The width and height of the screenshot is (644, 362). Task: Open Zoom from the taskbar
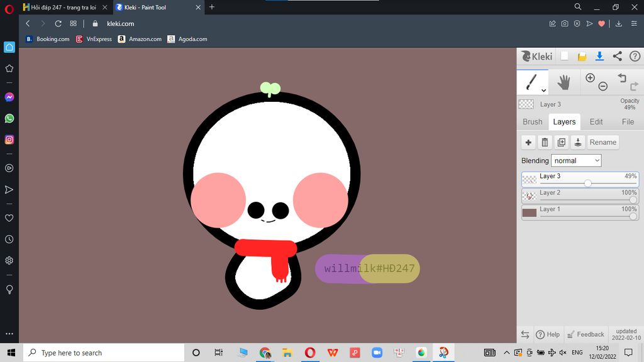[x=377, y=353]
